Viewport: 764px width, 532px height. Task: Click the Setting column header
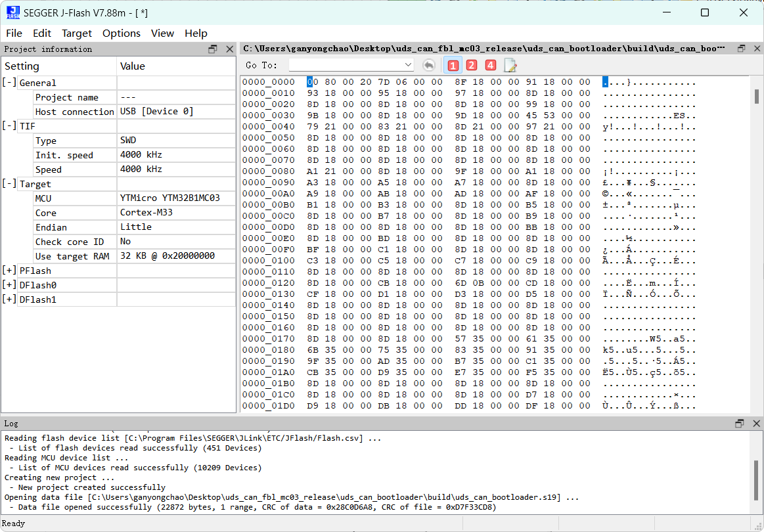pyautogui.click(x=59, y=66)
